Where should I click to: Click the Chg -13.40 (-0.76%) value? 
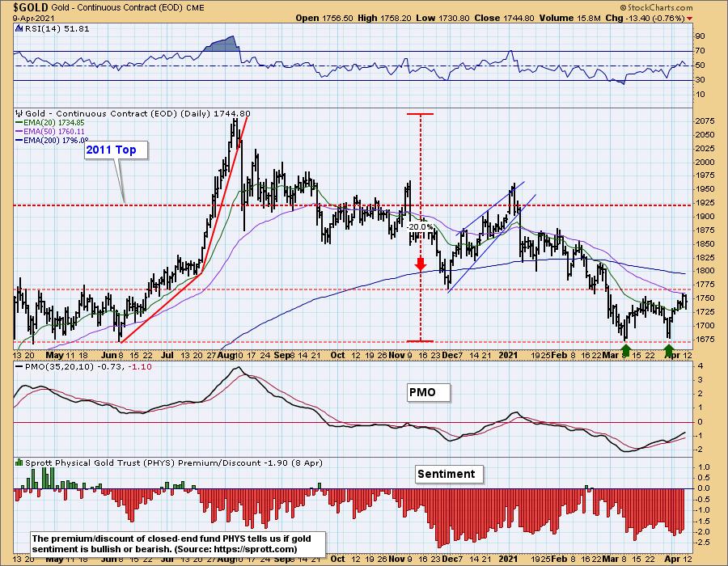[645, 18]
